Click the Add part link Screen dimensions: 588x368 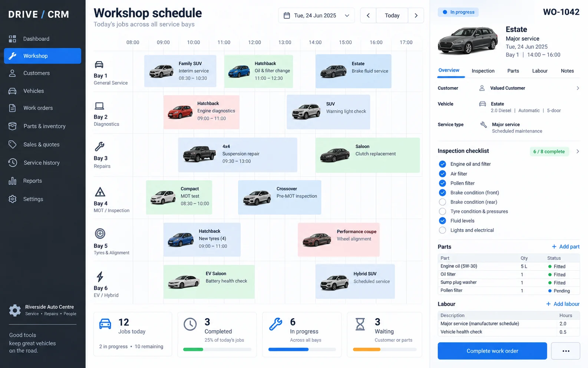coord(566,247)
